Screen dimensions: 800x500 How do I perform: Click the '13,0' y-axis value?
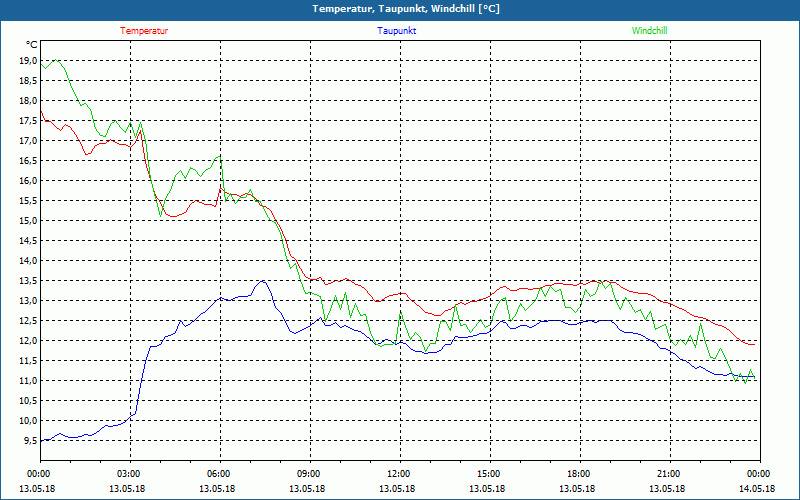tap(29, 301)
